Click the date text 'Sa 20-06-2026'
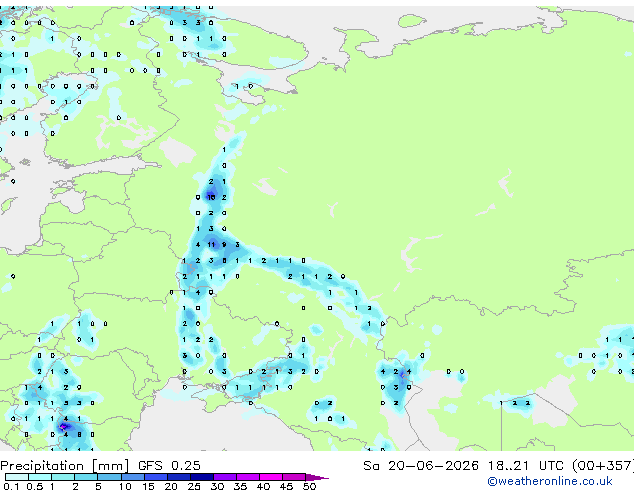Screen dimensions: 634x490 click(421, 466)
